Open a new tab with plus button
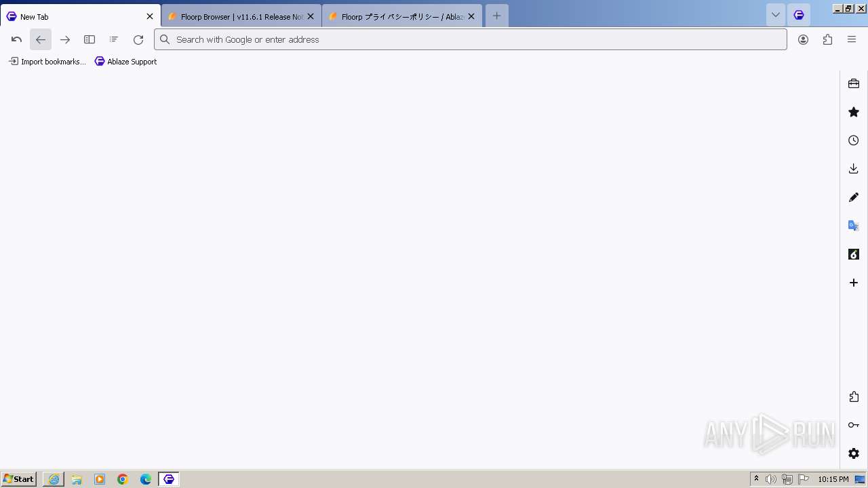This screenshot has width=868, height=488. [496, 16]
